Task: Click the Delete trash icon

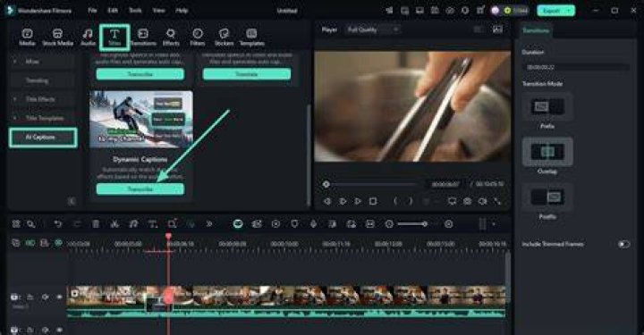Action: 96,224
